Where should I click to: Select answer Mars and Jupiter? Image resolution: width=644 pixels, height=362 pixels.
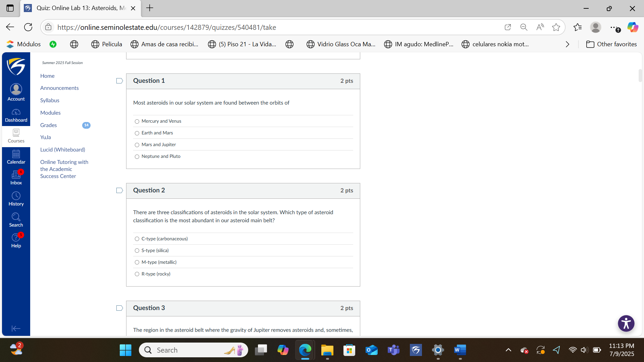[x=137, y=145]
